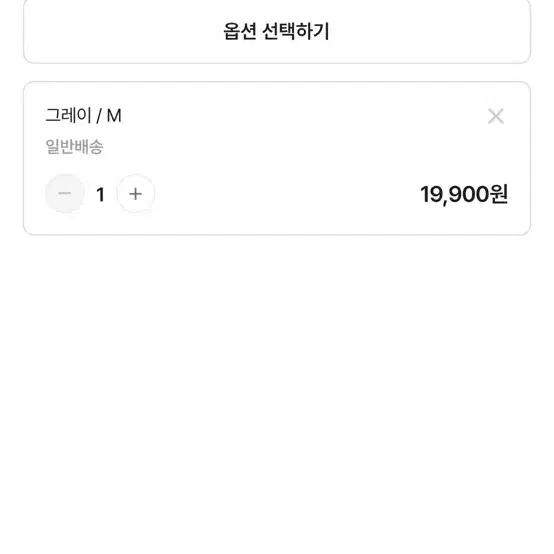Remove the 그레이 / M option with X
This screenshot has width=554, height=554.
click(495, 116)
